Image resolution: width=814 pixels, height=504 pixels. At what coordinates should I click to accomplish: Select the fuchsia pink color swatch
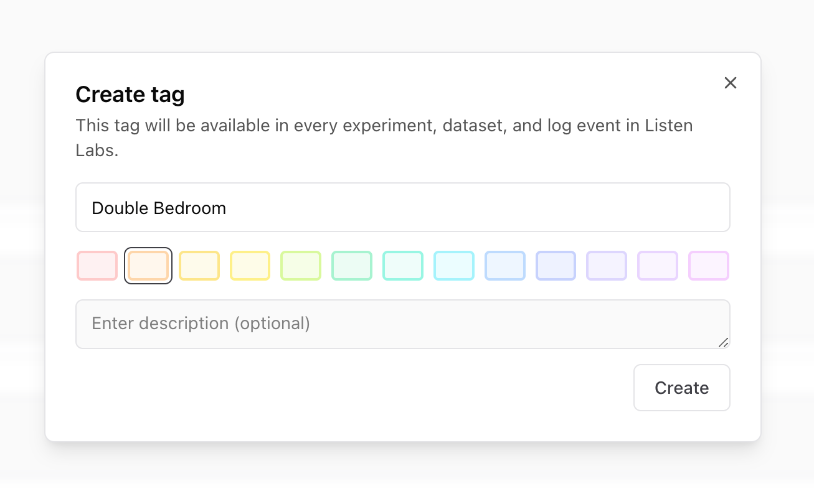(x=709, y=266)
